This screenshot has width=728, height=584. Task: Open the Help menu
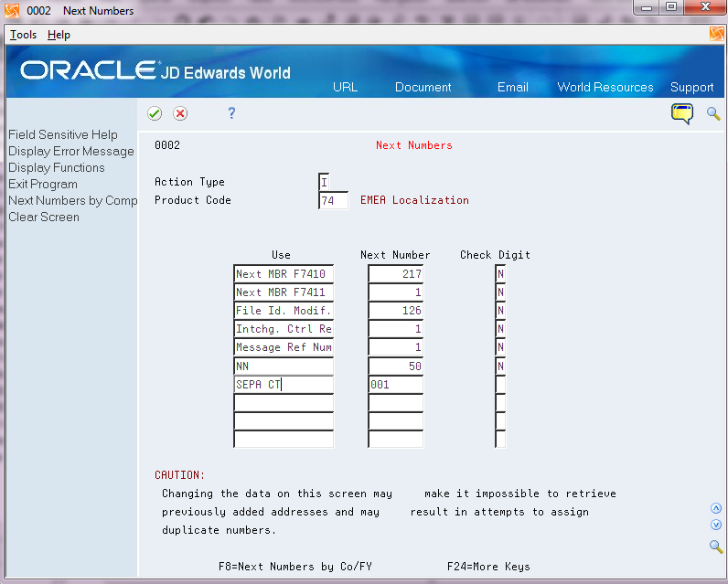point(59,35)
